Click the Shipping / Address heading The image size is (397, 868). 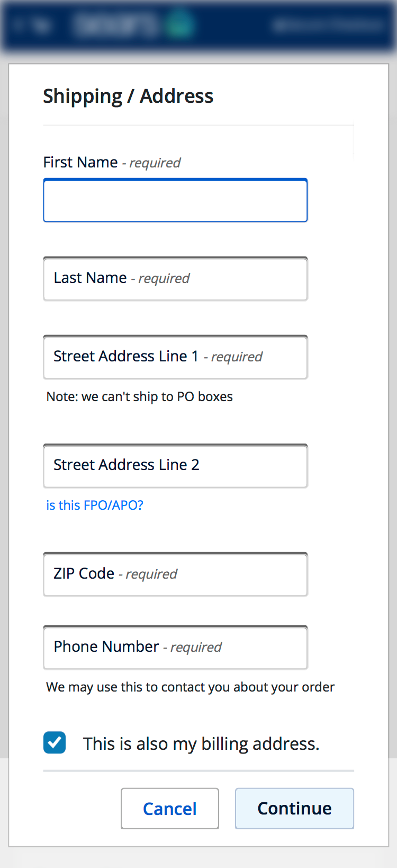tap(128, 96)
